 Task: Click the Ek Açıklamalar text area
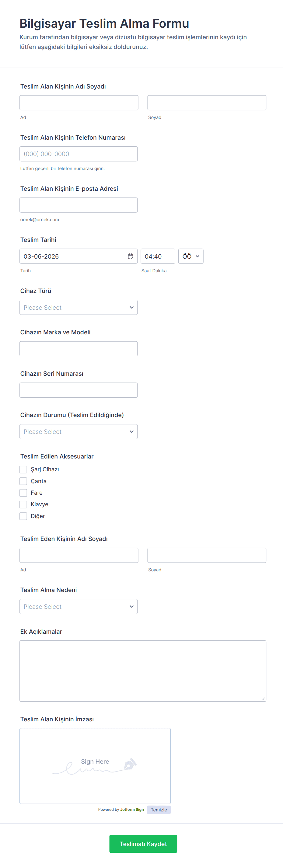(143, 671)
